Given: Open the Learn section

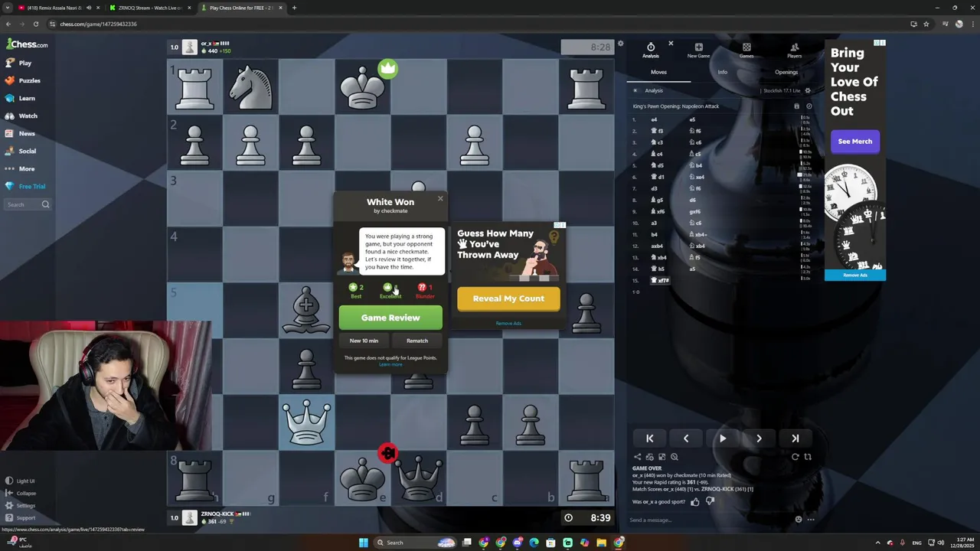Looking at the screenshot, I should pyautogui.click(x=21, y=98).
